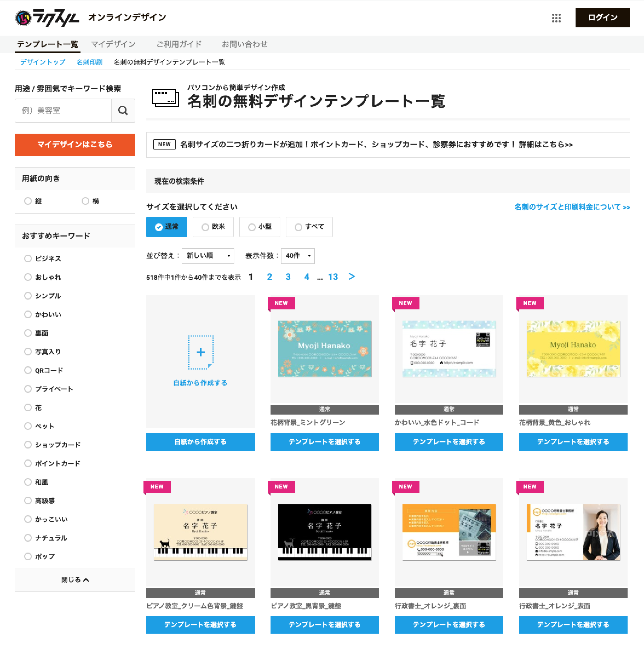
Task: Select the 欧米 size option
Action: click(x=213, y=227)
